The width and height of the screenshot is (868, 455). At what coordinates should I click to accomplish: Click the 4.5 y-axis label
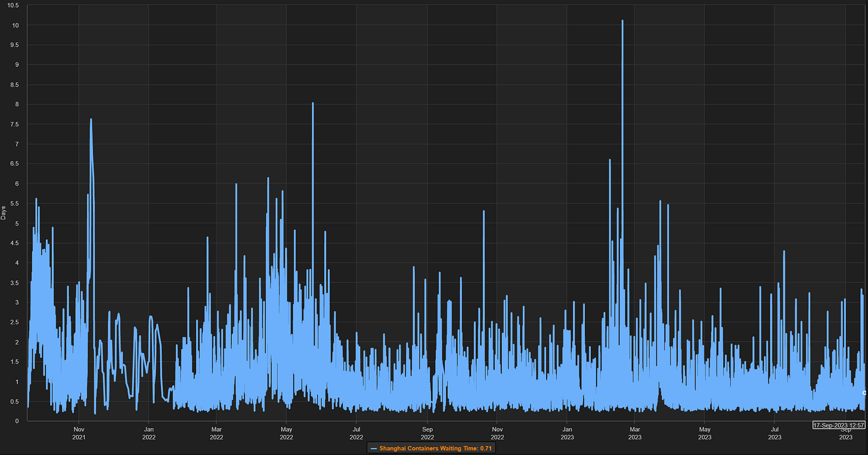point(14,243)
